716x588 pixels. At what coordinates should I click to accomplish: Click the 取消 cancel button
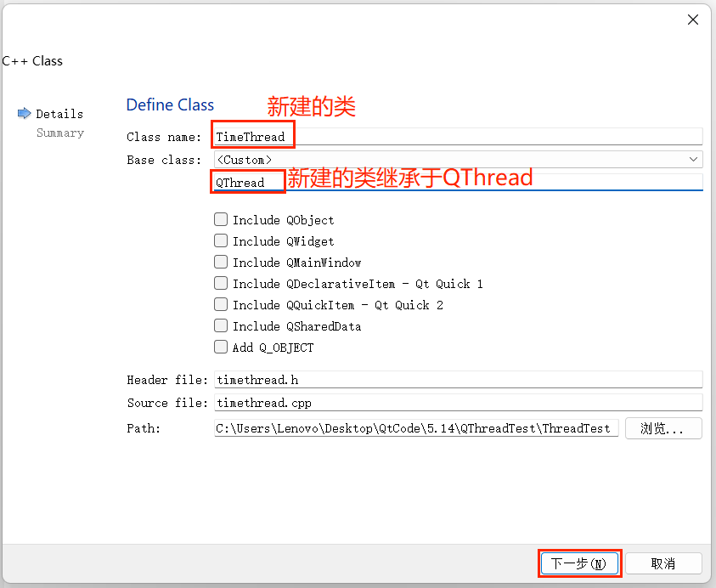click(x=663, y=563)
